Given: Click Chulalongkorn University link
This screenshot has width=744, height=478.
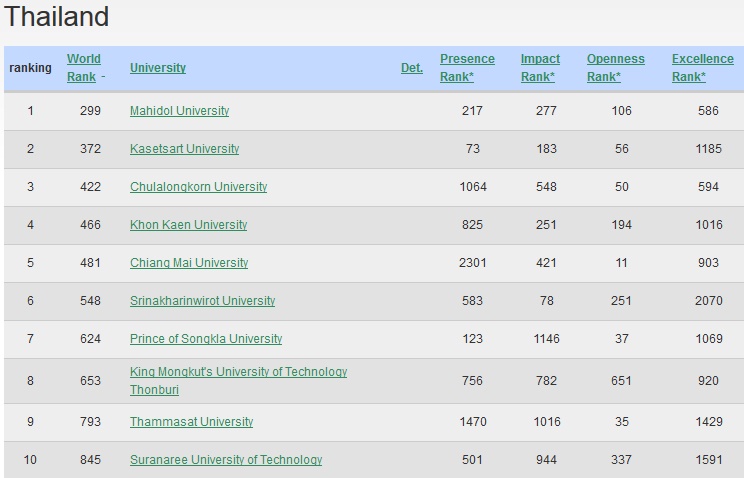Looking at the screenshot, I should click(x=198, y=187).
